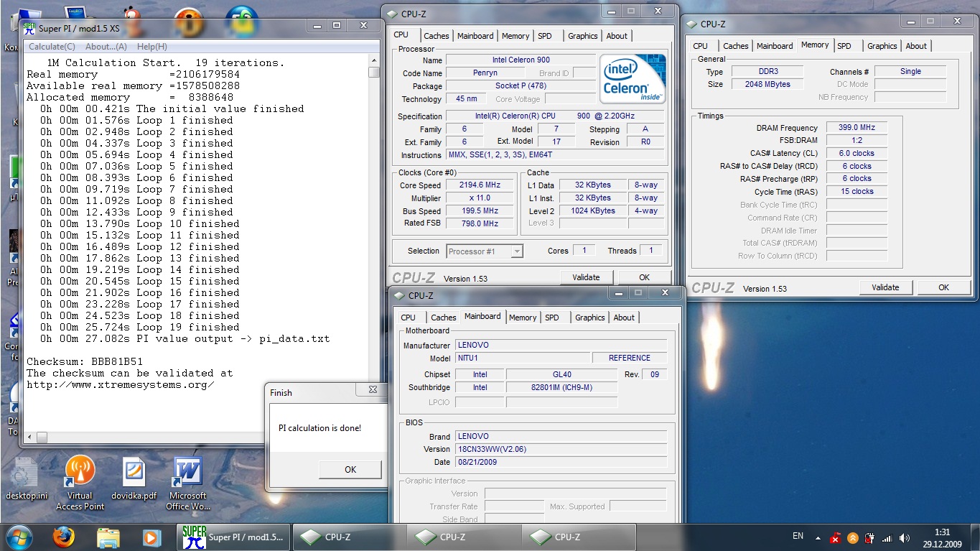Viewport: 980px width, 551px height.
Task: Click OK in the Finish dialog
Action: click(350, 469)
